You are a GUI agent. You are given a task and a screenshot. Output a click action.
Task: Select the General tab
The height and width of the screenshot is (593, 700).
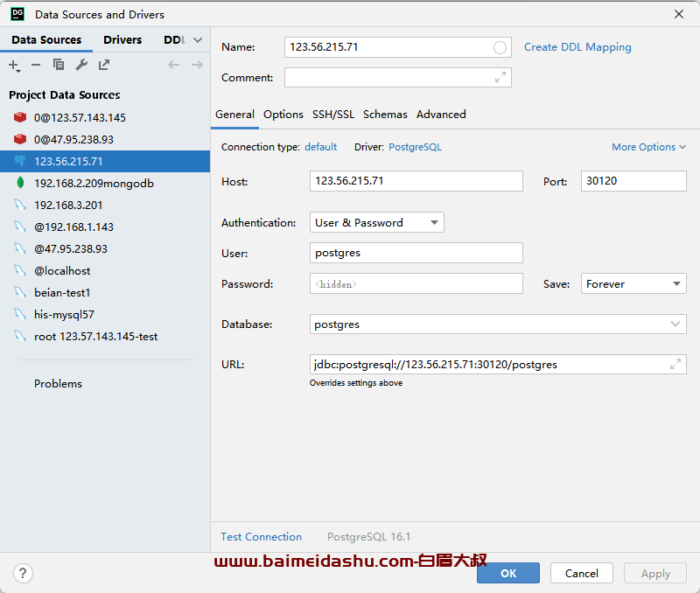coord(234,115)
